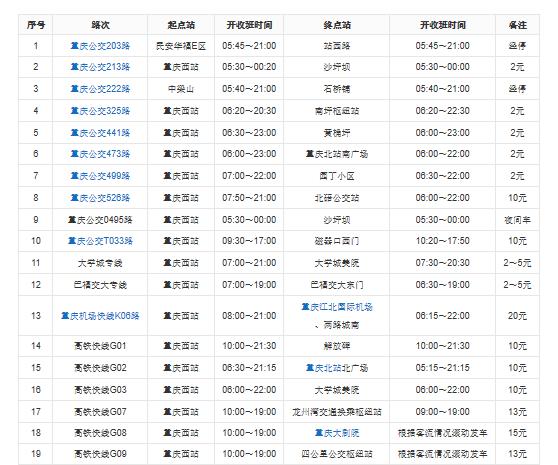This screenshot has height=465, width=558.
Task: Open the 重庆公交T033路 link
Action: pyautogui.click(x=100, y=241)
